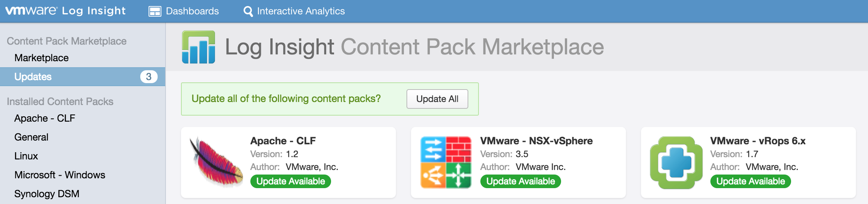Image resolution: width=868 pixels, height=204 pixels.
Task: Click the Updates count badge
Action: click(x=149, y=77)
